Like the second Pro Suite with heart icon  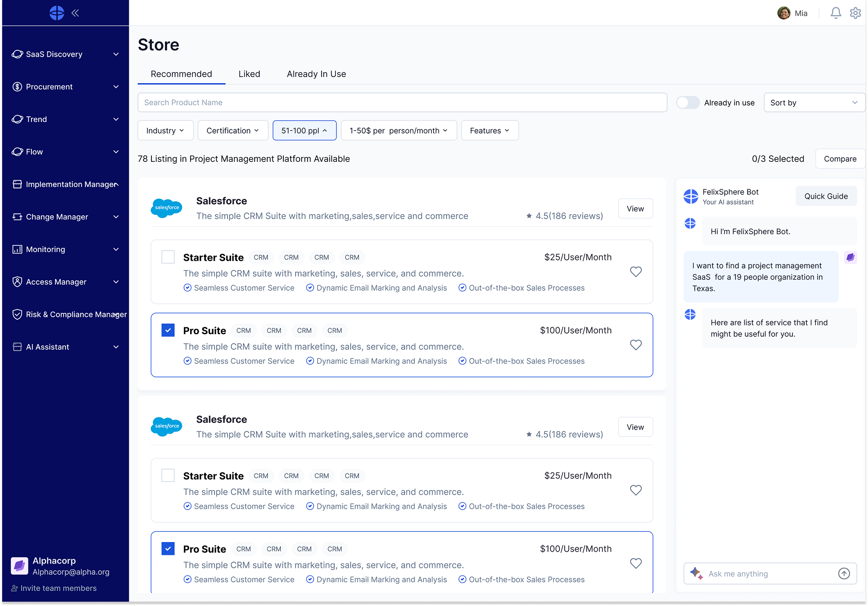point(635,564)
